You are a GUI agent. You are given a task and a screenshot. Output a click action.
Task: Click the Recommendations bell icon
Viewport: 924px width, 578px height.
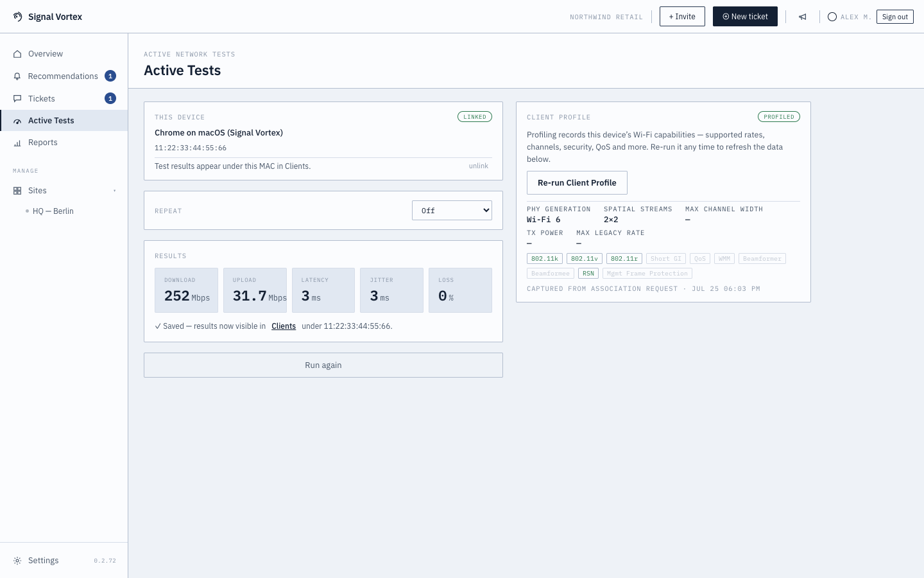pyautogui.click(x=17, y=76)
